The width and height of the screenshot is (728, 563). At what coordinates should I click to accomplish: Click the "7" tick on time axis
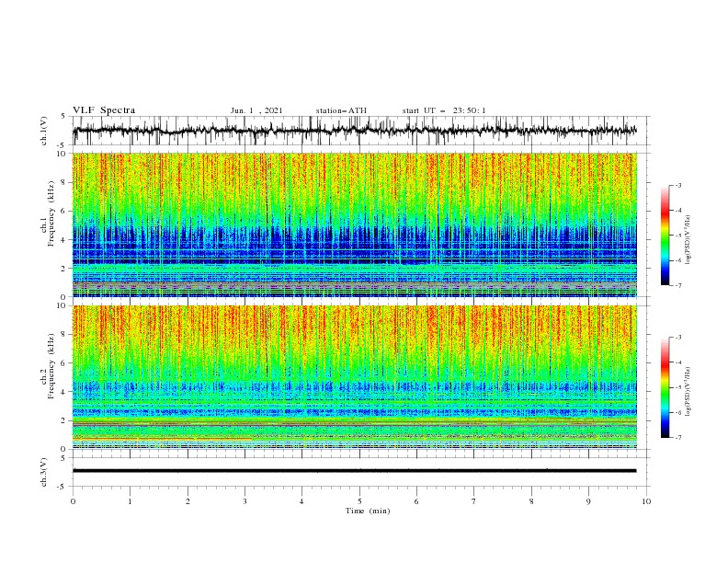[474, 501]
